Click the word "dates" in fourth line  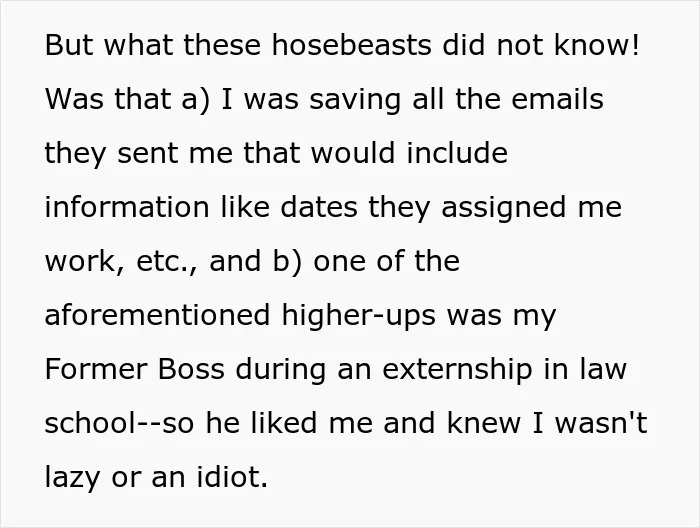(319, 207)
